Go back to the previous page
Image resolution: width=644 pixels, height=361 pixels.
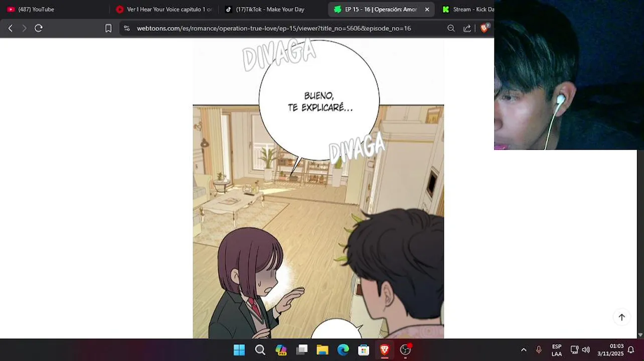point(10,29)
